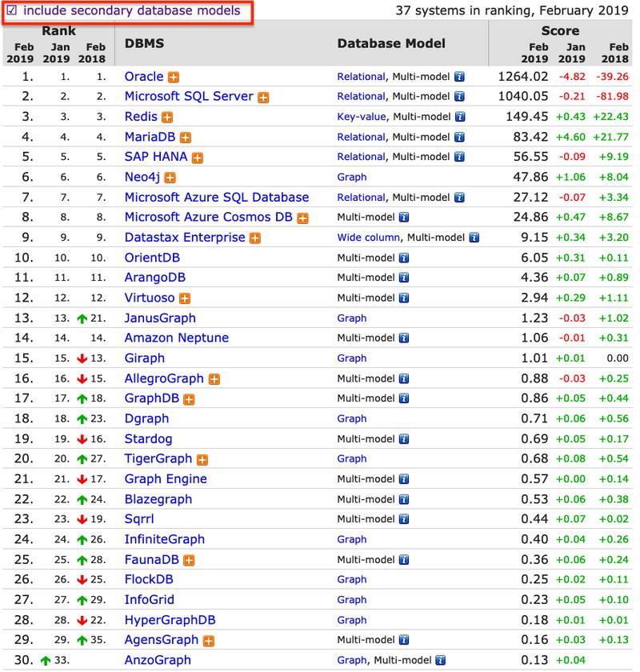Open the info icon in Datastax Enterprise row
The image size is (640, 672).
coord(474,238)
